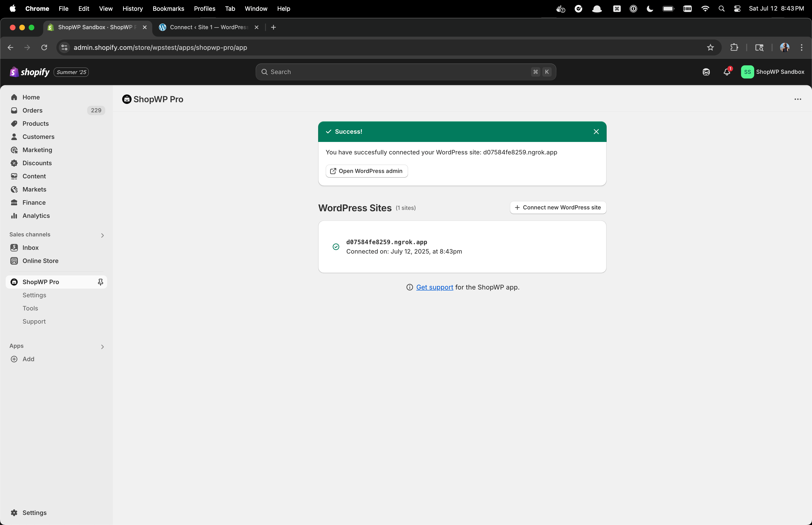Image resolution: width=812 pixels, height=525 pixels.
Task: Click Connect new WordPress site
Action: tap(558, 208)
